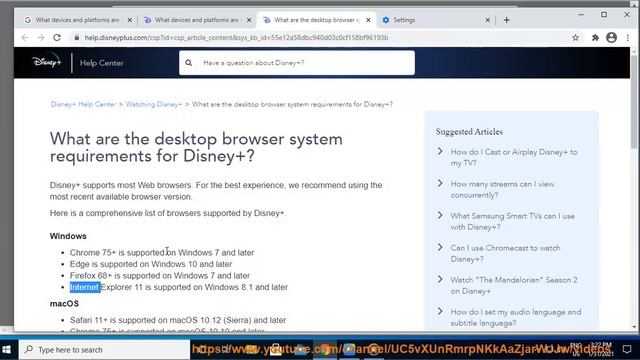Open 'Disney+ Help Center' breadcrumb link
The width and height of the screenshot is (640, 360).
[x=83, y=104]
